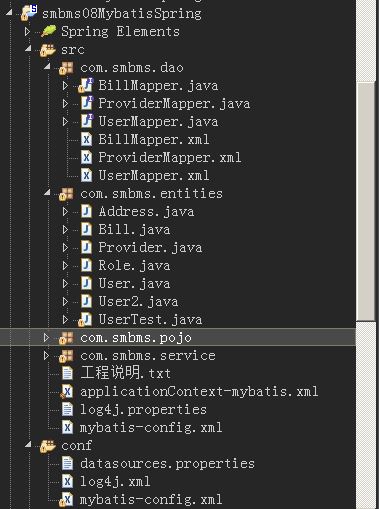Expand UserTest.java to show members
This screenshot has height=509, width=379.
click(65, 320)
